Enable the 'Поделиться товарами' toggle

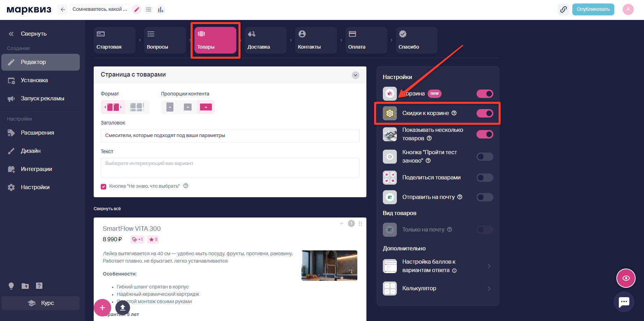(485, 178)
